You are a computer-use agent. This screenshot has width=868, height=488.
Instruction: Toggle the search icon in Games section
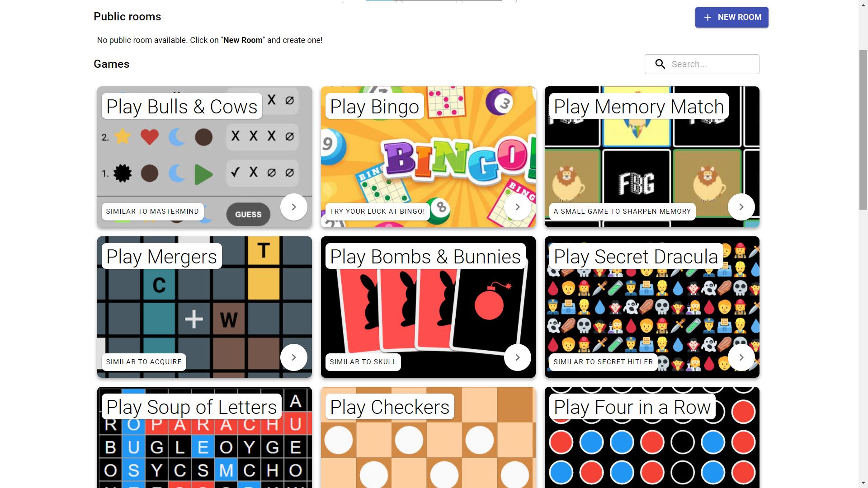660,64
